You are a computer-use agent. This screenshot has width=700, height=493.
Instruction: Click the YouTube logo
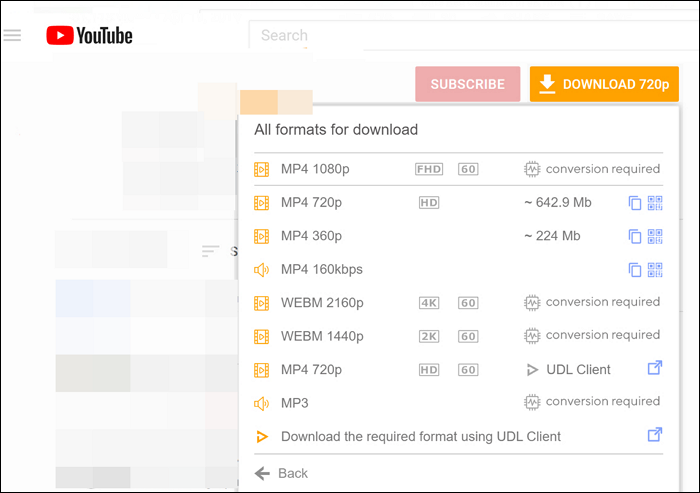[x=89, y=35]
